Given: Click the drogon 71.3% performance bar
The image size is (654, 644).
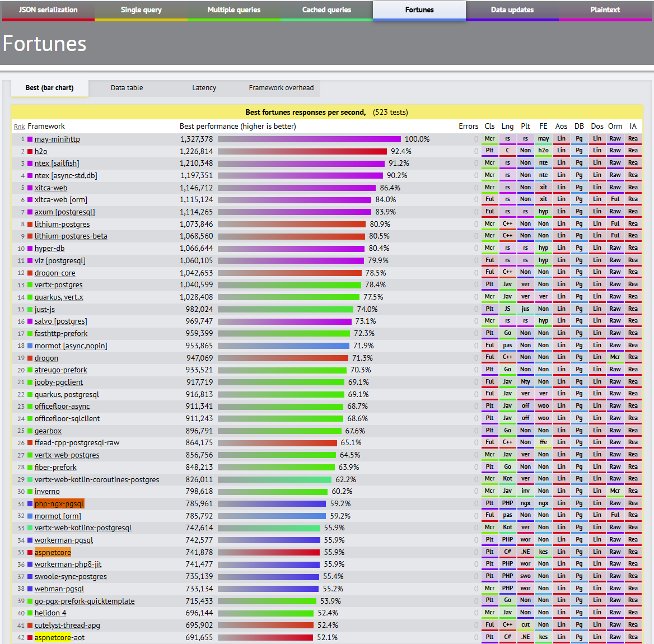Looking at the screenshot, I should pos(283,358).
